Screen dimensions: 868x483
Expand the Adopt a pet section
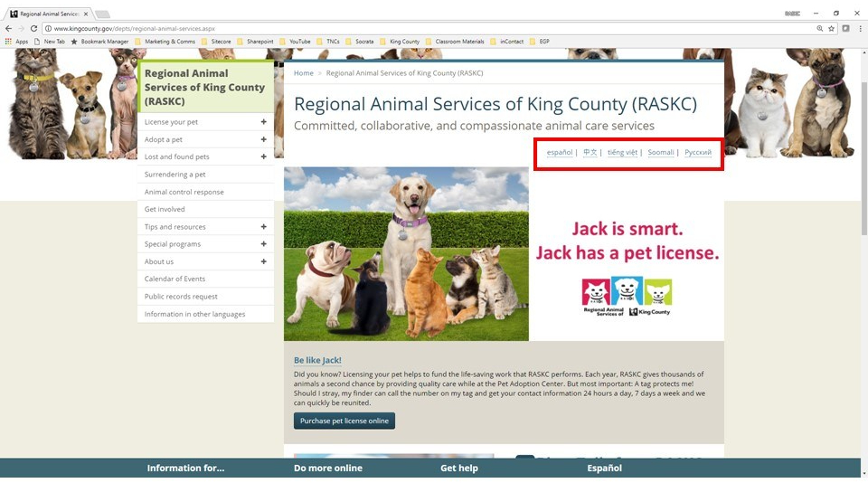tap(263, 139)
